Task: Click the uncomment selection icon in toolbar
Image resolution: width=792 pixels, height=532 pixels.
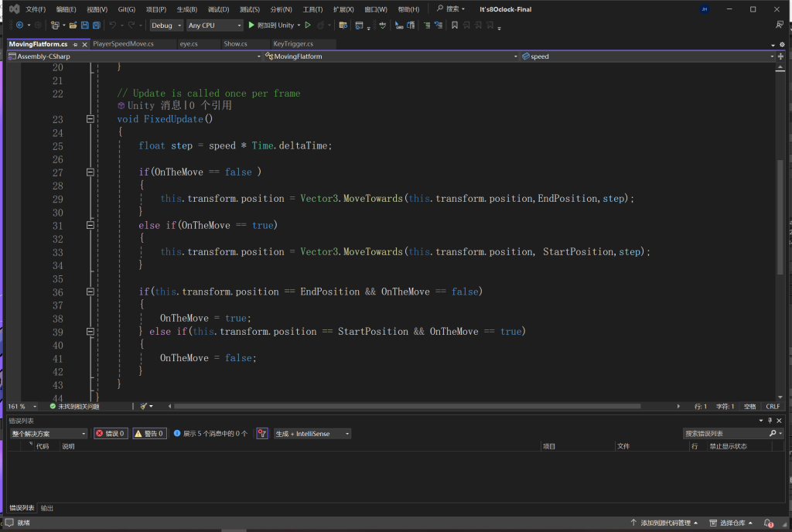Action: pos(439,26)
